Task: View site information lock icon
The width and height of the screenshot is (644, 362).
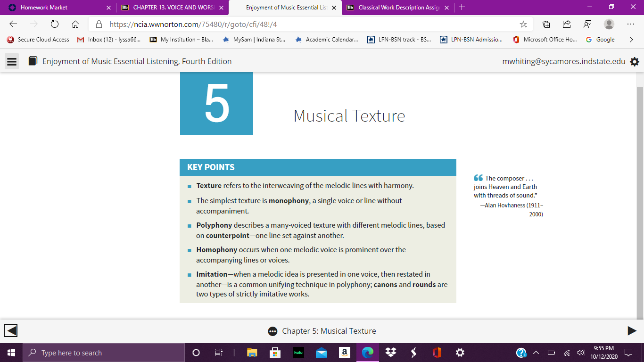Action: tap(99, 24)
